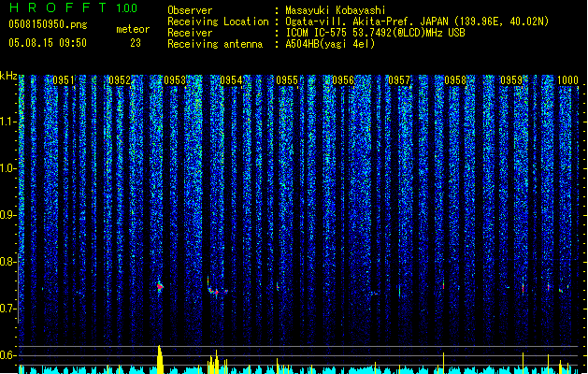
Task: Click the 0951 time marker
Action: coord(64,80)
